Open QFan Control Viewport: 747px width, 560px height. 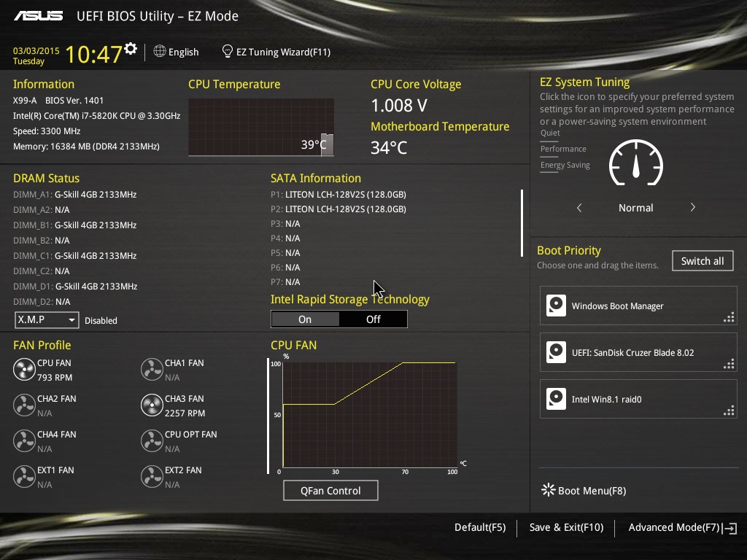click(x=330, y=491)
